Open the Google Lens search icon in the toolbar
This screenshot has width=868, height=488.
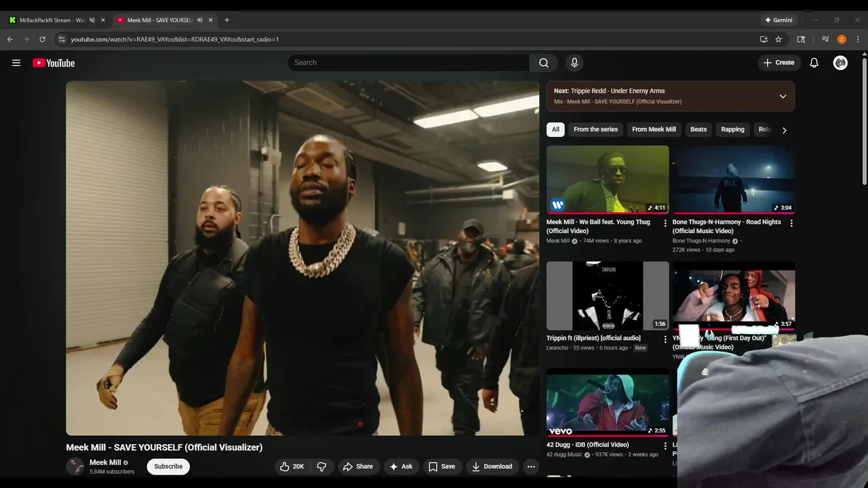pos(801,39)
